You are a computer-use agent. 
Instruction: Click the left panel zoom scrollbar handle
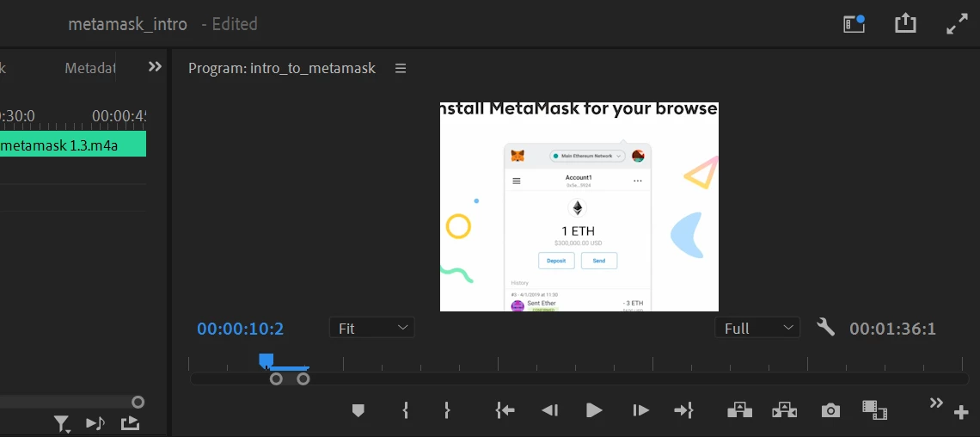[138, 402]
